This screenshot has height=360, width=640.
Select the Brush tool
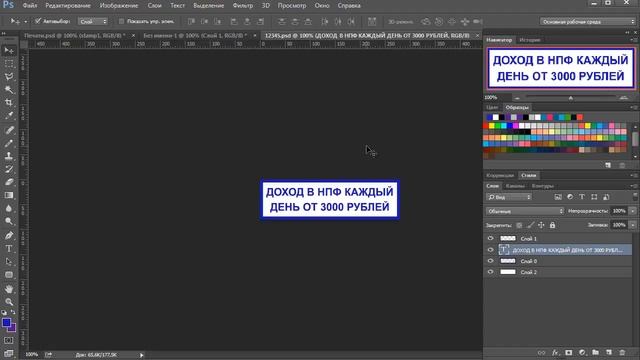pyautogui.click(x=9, y=143)
